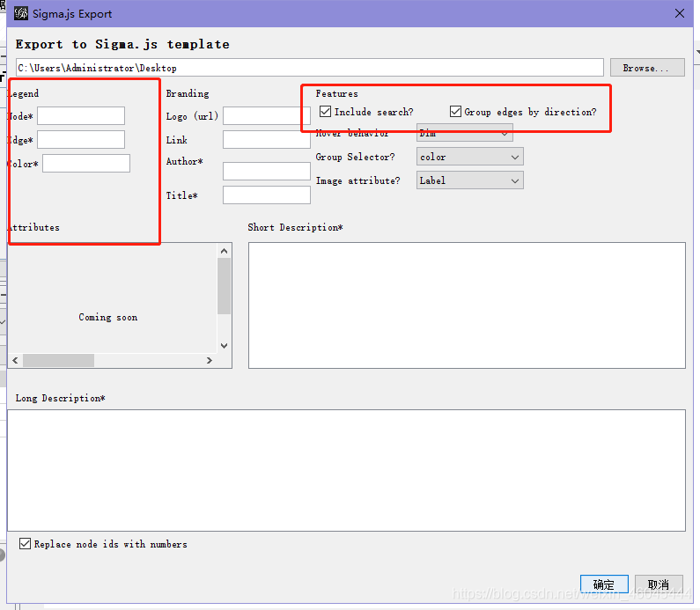The image size is (700, 610).
Task: Toggle Group edges by direction? checkbox
Action: tap(455, 112)
